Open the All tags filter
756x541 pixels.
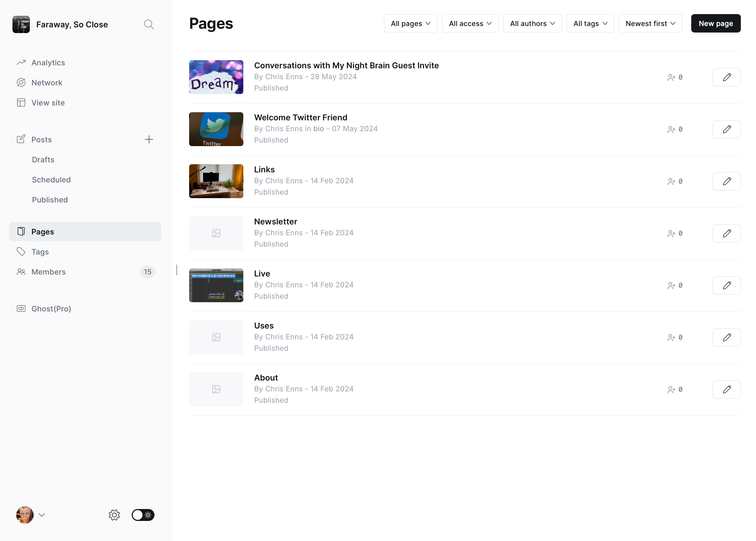590,23
